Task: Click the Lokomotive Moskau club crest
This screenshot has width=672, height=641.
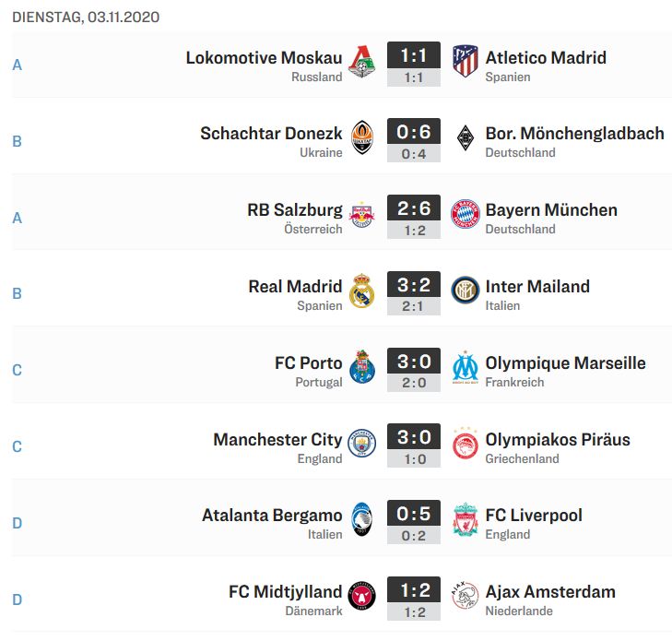Action: pyautogui.click(x=361, y=61)
